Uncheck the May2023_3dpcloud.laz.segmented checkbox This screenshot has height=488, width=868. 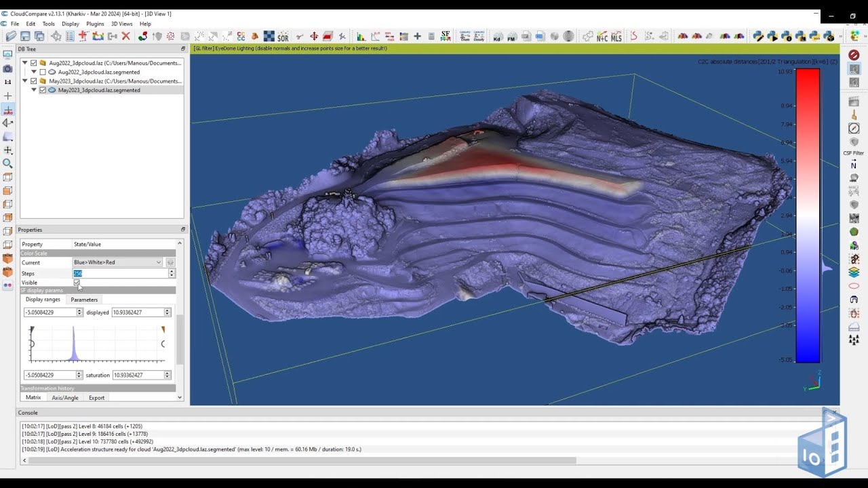pos(43,90)
